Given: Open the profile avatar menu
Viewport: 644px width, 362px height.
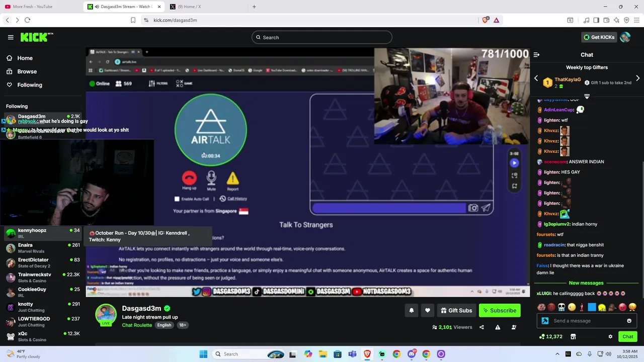Looking at the screenshot, I should (625, 37).
